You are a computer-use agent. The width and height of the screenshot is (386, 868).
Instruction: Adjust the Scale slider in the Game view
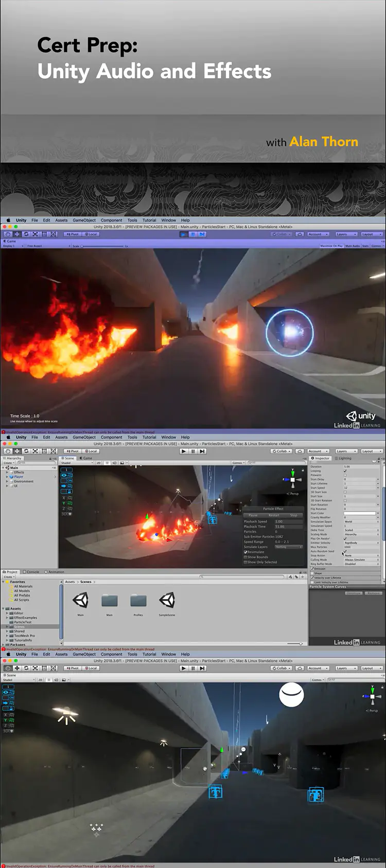tap(103, 246)
